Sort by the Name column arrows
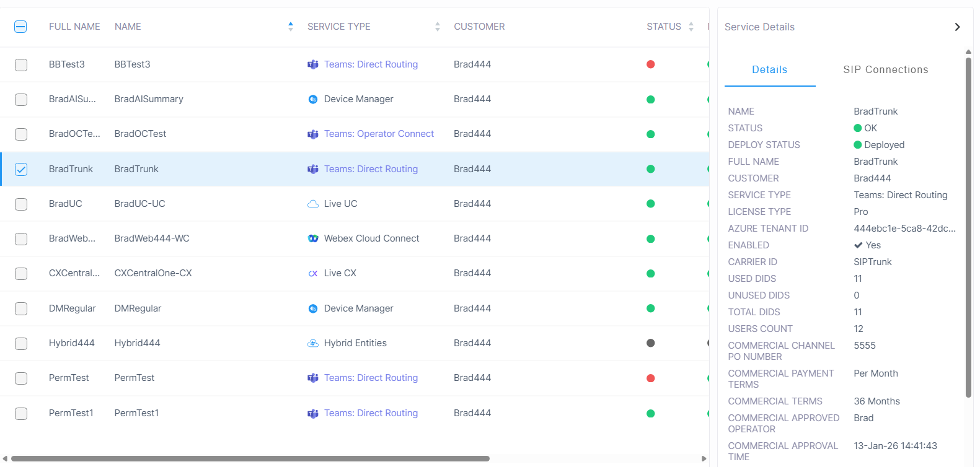The height and width of the screenshot is (467, 980). 291,27
